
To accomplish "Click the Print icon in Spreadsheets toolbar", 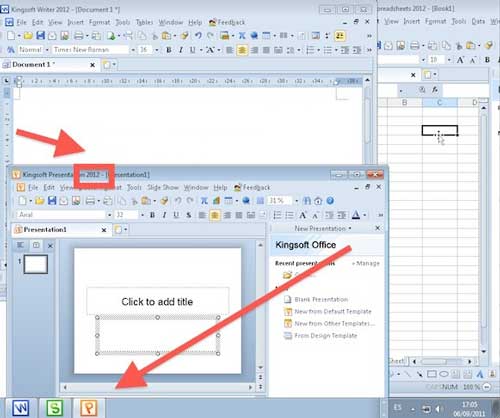I will [414, 45].
